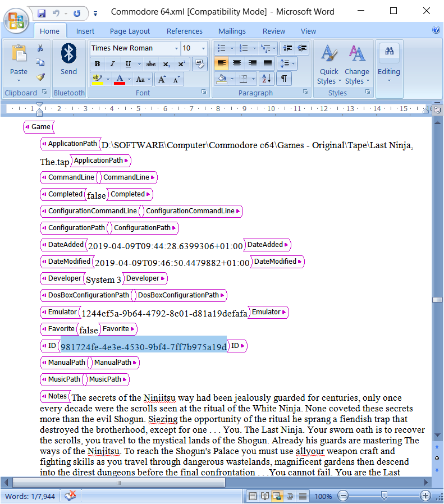Toggle bold formatting
Image resolution: width=444 pixels, height=504 pixels.
pos(98,64)
